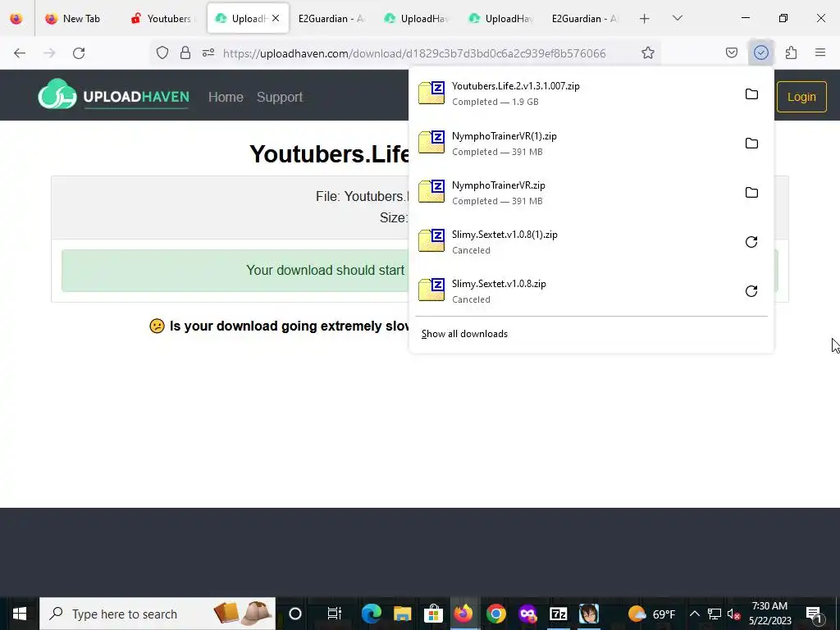This screenshot has width=840, height=630.
Task: Retry the Slimy.Sextet.v1.0.8(1).zip download
Action: coord(751,242)
